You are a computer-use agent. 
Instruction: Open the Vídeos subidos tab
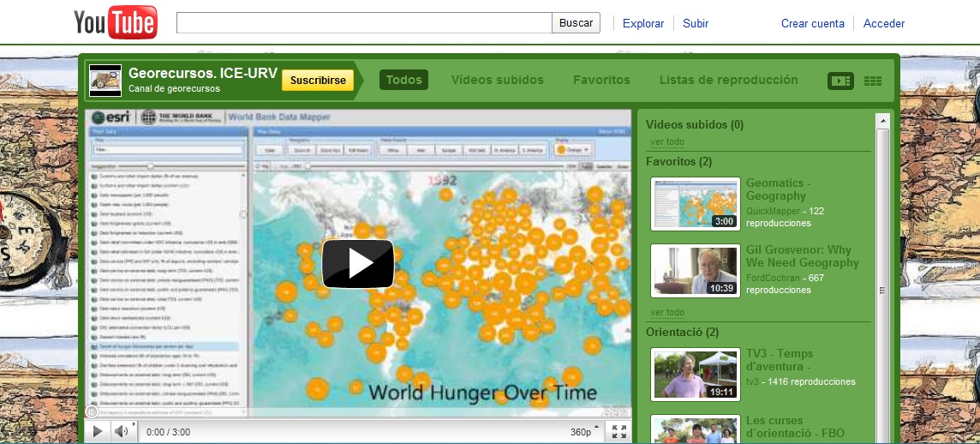tap(497, 80)
